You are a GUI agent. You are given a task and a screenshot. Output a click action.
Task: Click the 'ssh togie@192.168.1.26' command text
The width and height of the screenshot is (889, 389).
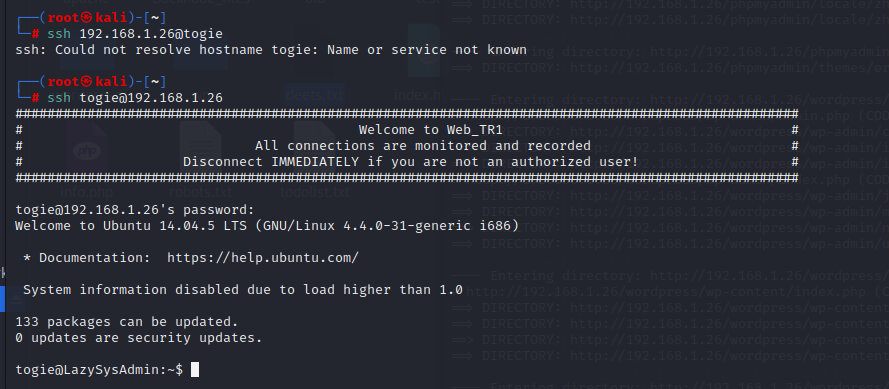pyautogui.click(x=135, y=98)
